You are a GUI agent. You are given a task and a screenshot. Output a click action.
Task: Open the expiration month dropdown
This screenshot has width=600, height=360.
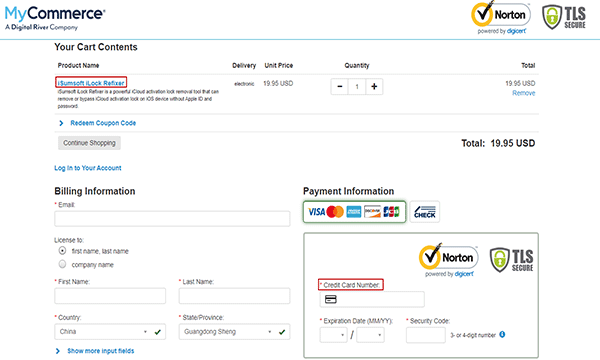[x=333, y=335]
